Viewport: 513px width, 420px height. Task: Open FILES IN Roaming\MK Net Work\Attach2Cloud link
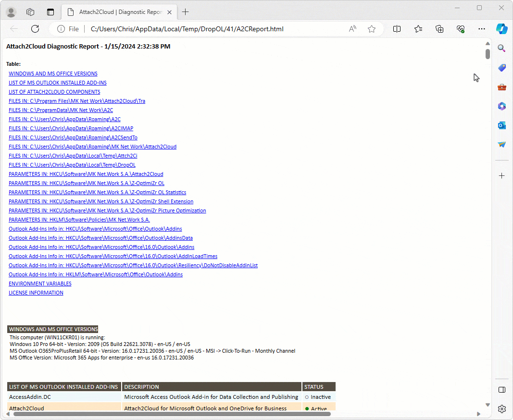click(93, 147)
